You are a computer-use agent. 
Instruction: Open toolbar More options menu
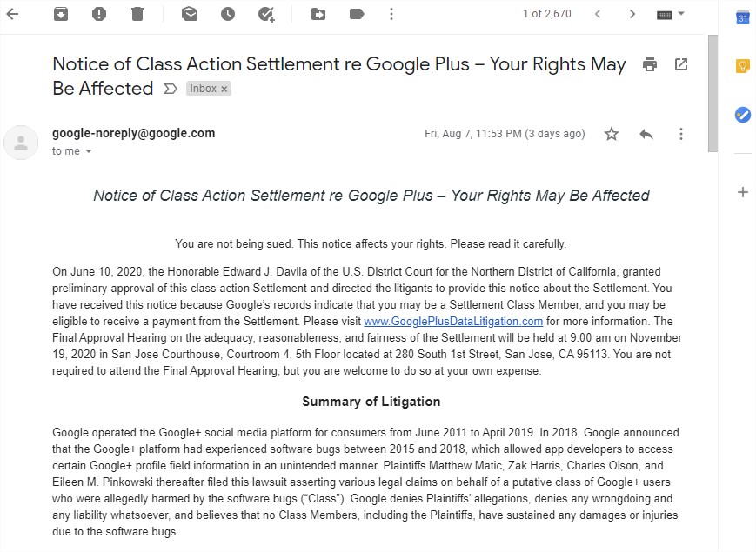coord(391,14)
